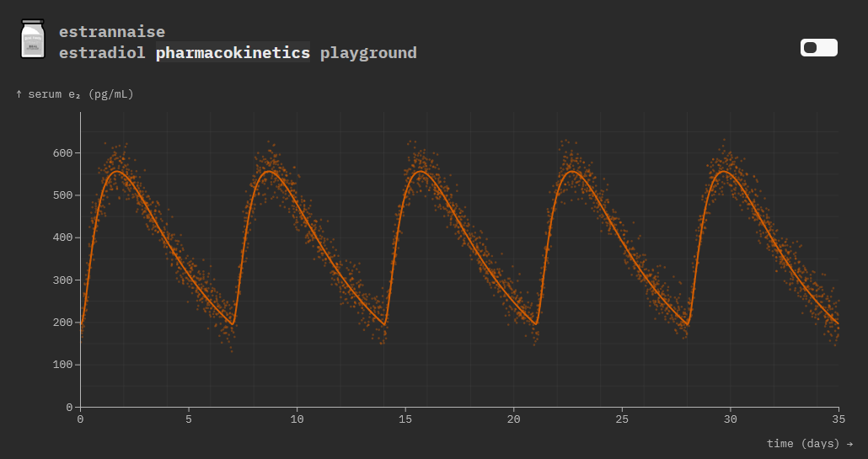Viewport: 868px width, 459px height.
Task: Click the 600 tick on y-axis
Action: click(x=62, y=153)
